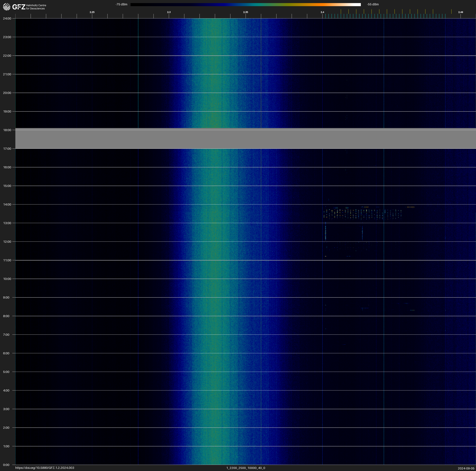Click the -55 dBm scale label
Image resolution: width=476 pixels, height=471 pixels.
click(373, 4)
